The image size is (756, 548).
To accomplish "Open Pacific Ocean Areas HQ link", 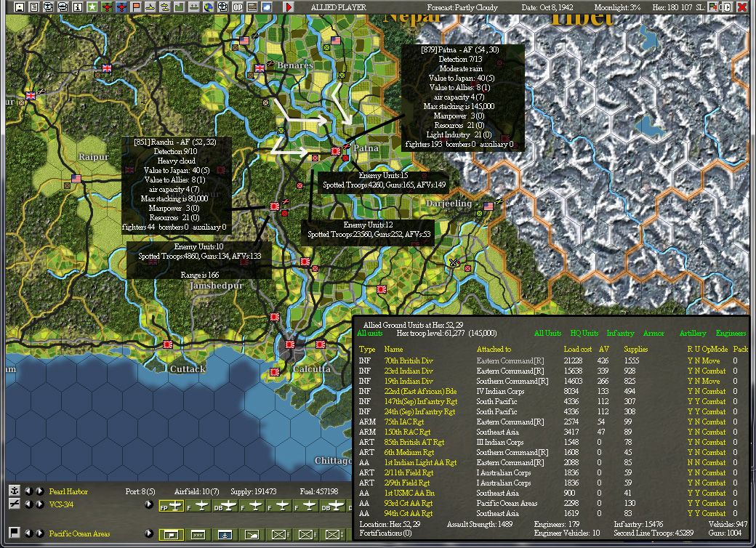I will tap(79, 533).
